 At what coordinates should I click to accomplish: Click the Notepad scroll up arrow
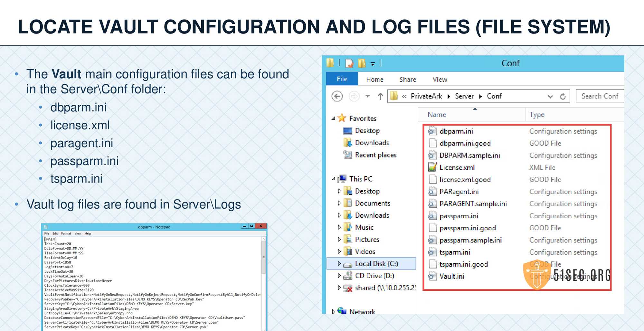coord(263,239)
